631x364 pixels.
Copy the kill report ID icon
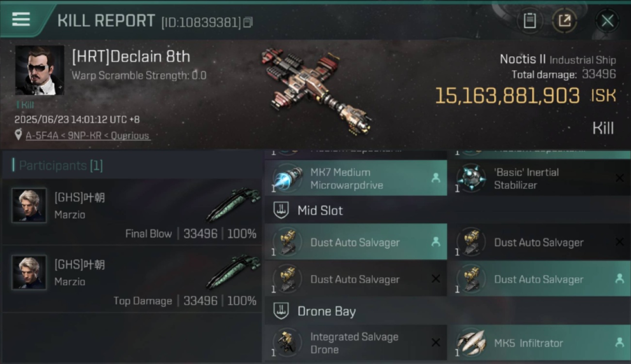248,22
